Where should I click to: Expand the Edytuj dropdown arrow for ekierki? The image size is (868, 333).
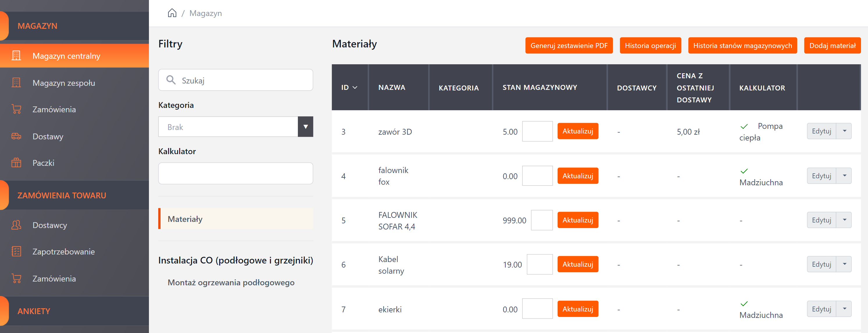(844, 309)
